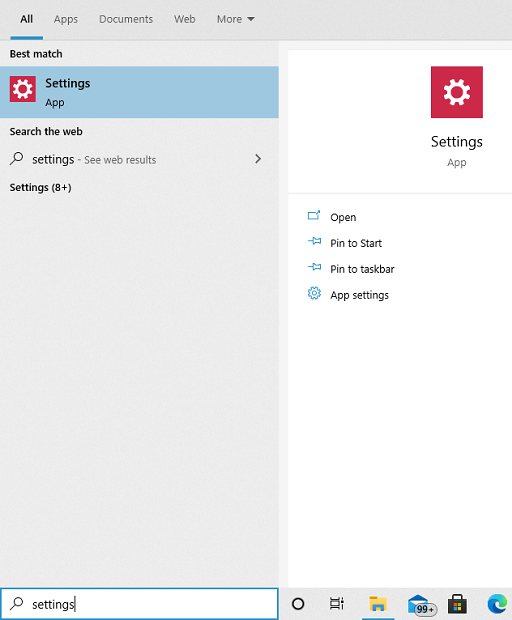Screen dimensions: 512x620
Task: Open File Explorer from the taskbar
Action: click(x=378, y=604)
